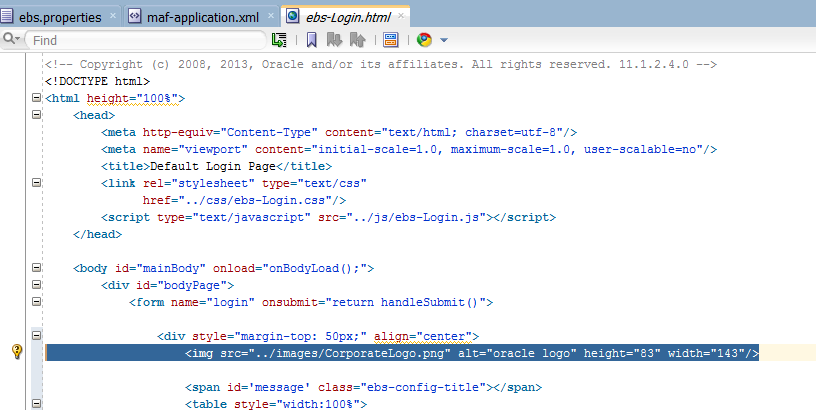Click the block coloring toolbar icon
Screen dimensions: 816x410
point(391,40)
